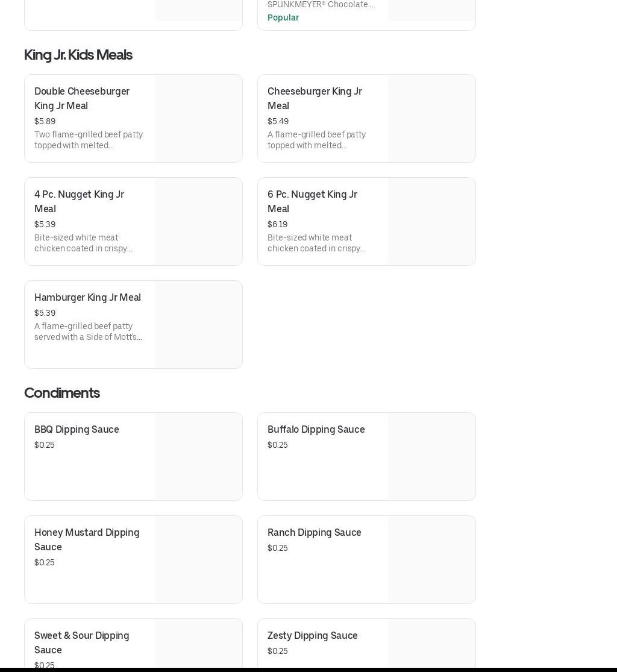Pick Honey Mustard Dipping Sauce

pyautogui.click(x=87, y=539)
